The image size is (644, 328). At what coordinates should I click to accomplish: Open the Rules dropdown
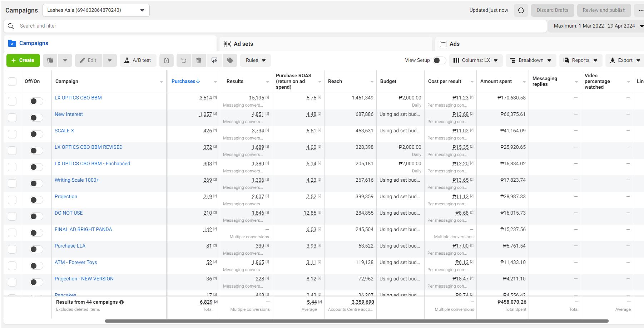pyautogui.click(x=256, y=60)
